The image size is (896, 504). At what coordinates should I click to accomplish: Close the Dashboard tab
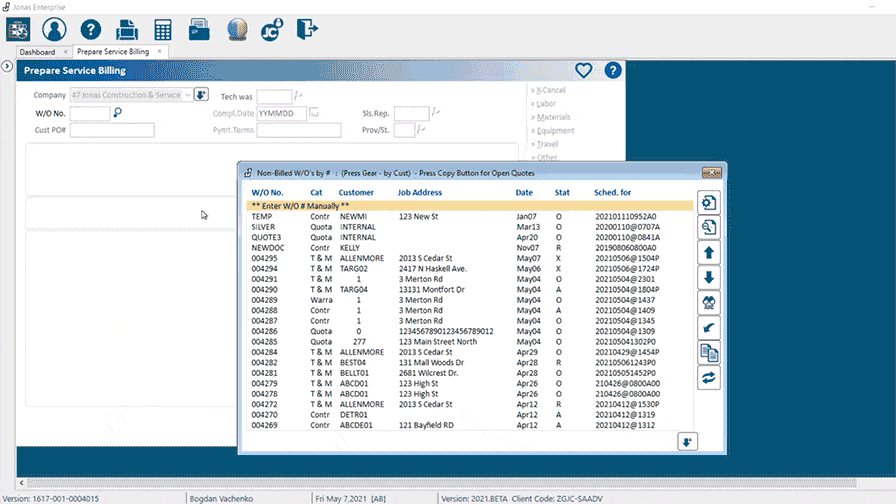(x=65, y=51)
